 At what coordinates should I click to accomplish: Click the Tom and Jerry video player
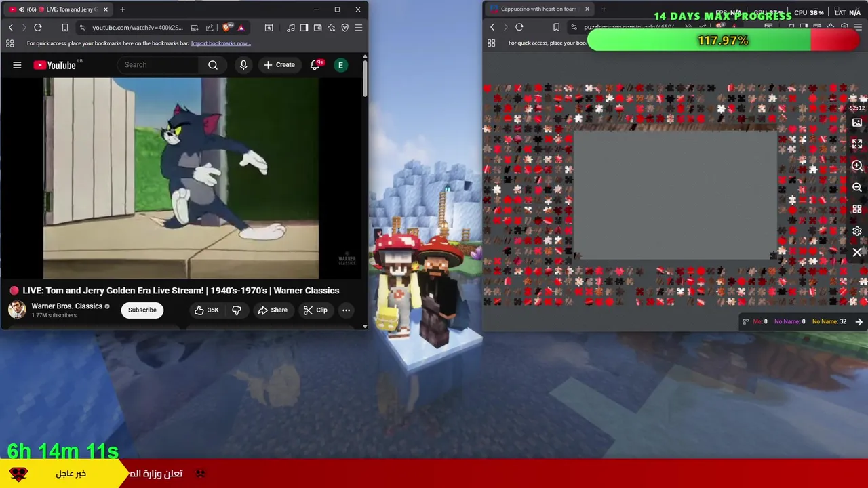coord(181,178)
